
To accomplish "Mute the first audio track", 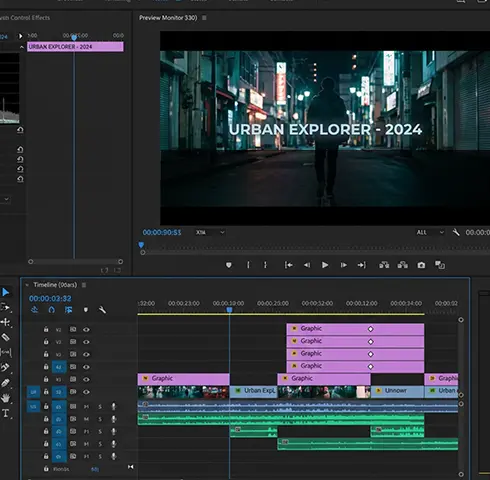I will coord(86,407).
